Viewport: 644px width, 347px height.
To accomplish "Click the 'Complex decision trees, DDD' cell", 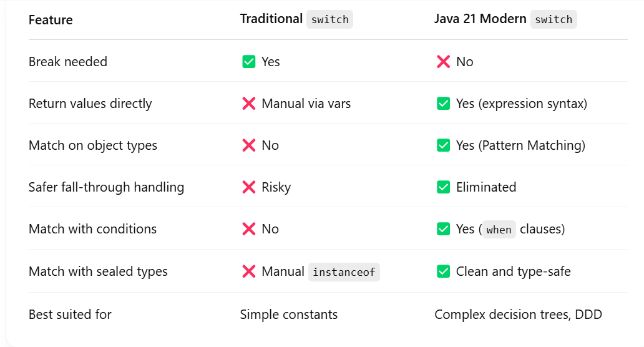I will click(519, 315).
